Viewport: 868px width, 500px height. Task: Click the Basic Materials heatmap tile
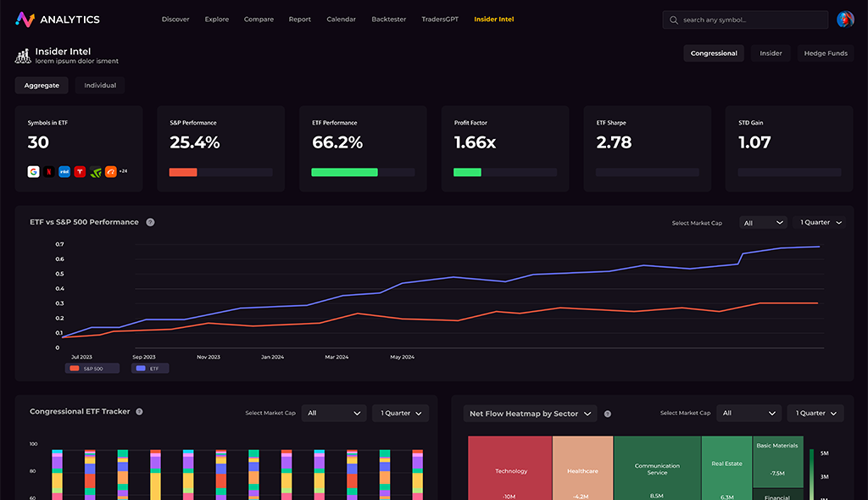click(777, 461)
